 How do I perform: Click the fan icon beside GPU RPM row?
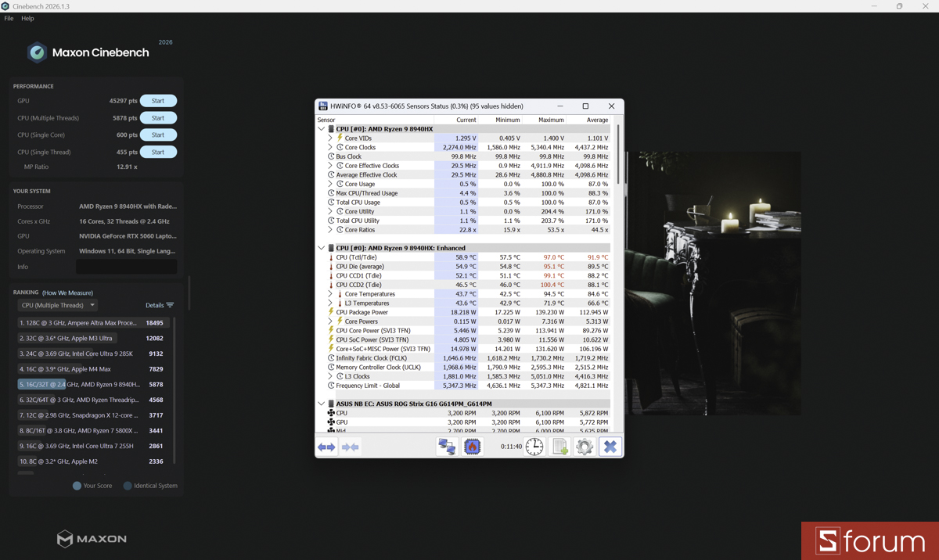[331, 422]
